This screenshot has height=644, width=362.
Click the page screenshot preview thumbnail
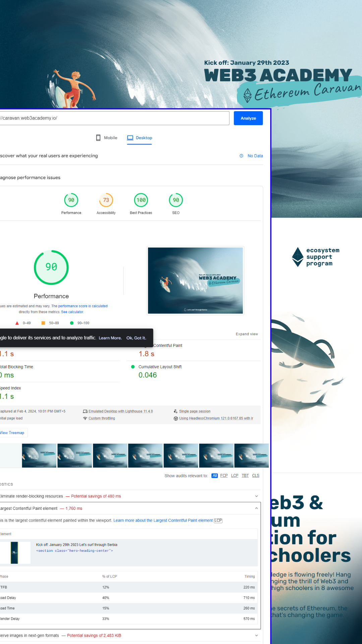tap(195, 281)
